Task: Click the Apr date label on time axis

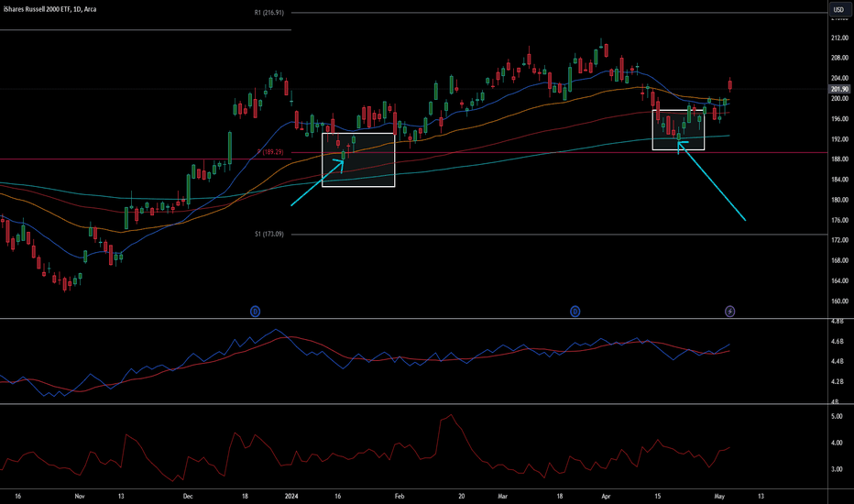Action: coord(606,497)
